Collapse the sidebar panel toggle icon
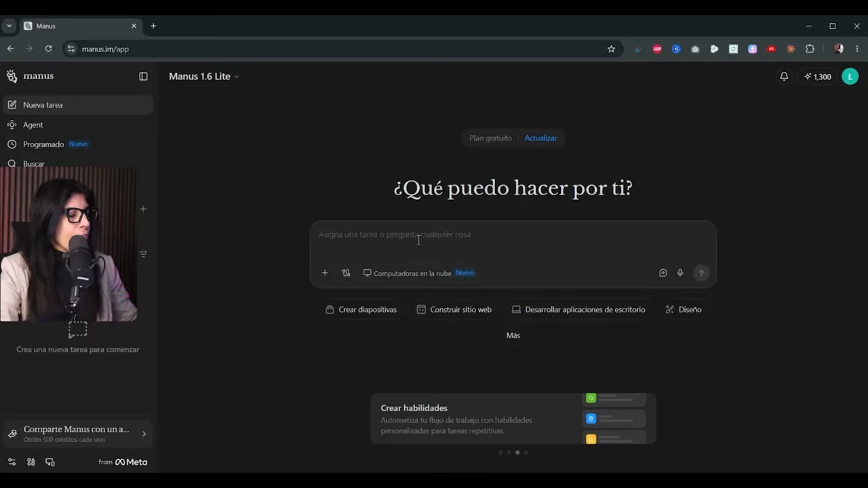868x488 pixels. click(143, 77)
